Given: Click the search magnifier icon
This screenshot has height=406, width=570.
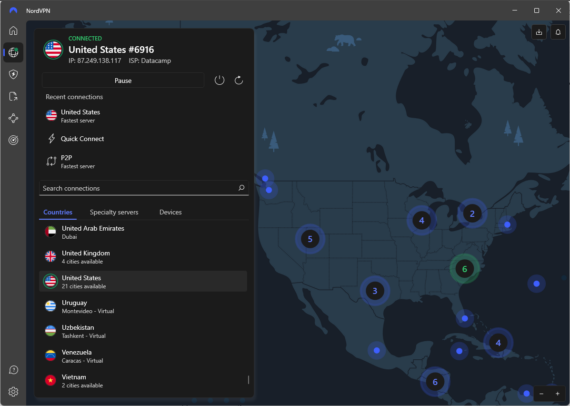Looking at the screenshot, I should coord(241,188).
